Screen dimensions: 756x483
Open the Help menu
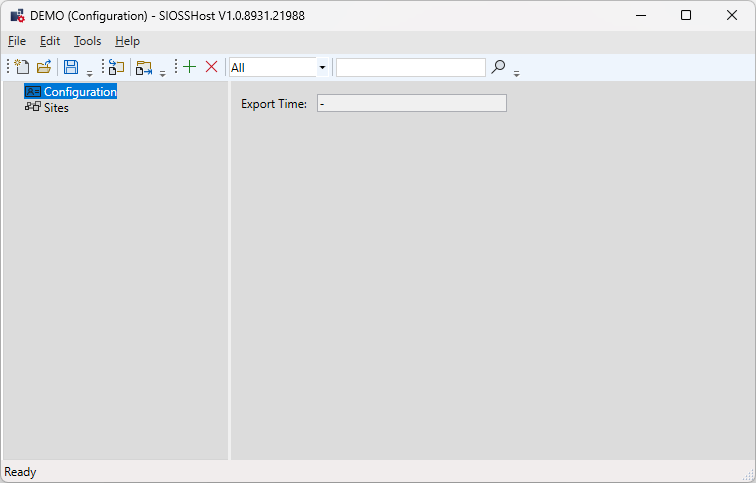pyautogui.click(x=127, y=41)
